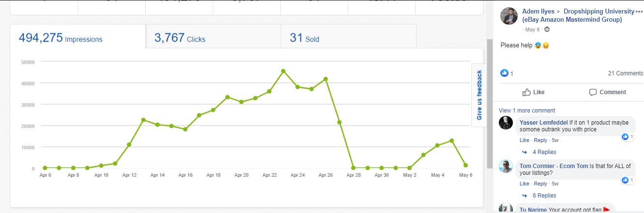Click like reaction badge on Yasser's comment
Viewport: 644px width, 213px height.
click(628, 137)
